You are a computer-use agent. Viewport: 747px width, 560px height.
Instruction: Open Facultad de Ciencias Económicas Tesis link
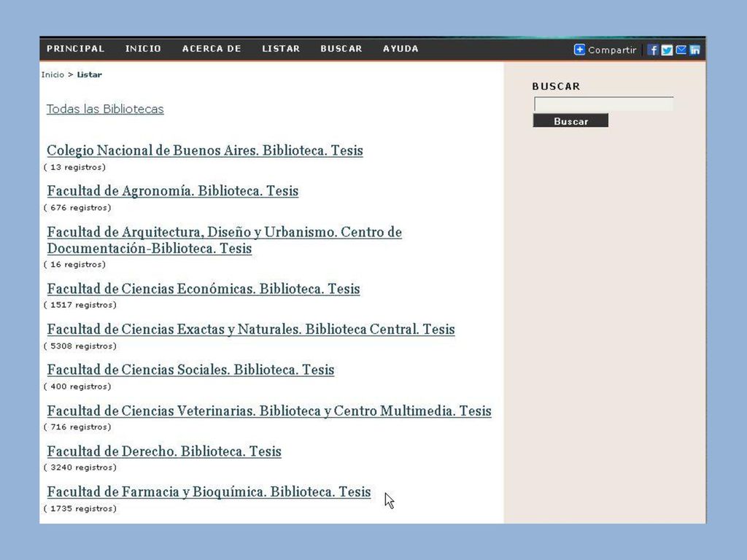204,289
